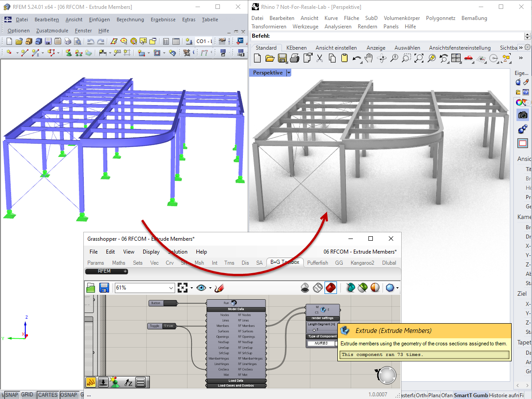The image size is (532, 399).
Task: Toggle Grasshopper preview with the eye icon
Action: 201,287
